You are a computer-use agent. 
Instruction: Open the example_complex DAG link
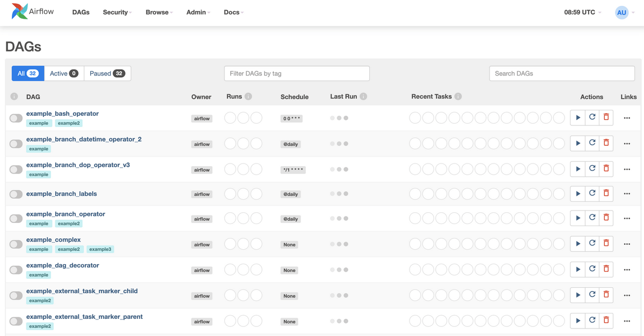(x=54, y=240)
